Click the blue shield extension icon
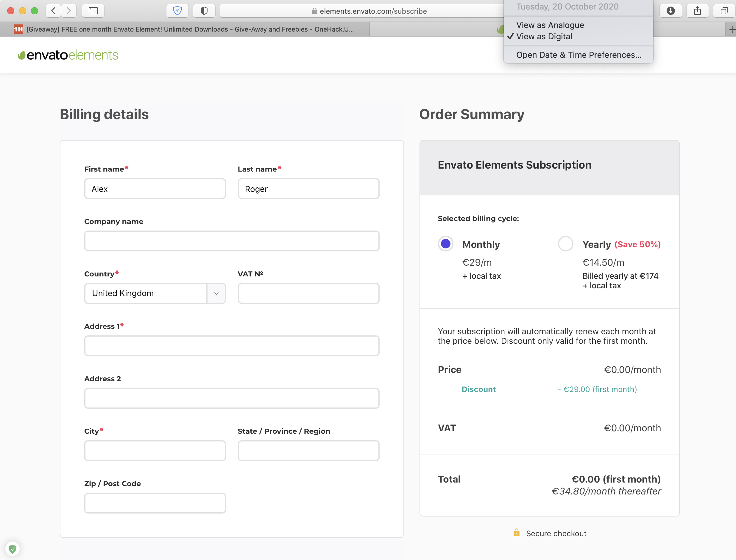Viewport: 736px width, 560px height. click(177, 11)
